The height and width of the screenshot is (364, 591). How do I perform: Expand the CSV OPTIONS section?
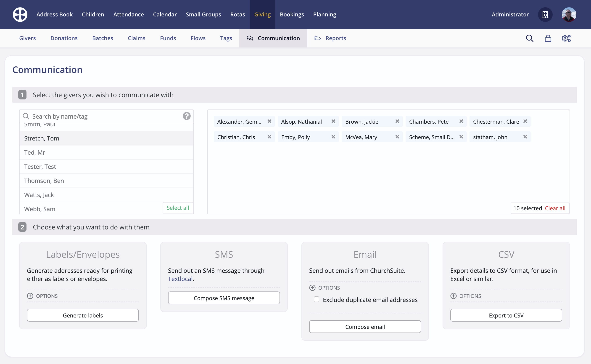(454, 296)
